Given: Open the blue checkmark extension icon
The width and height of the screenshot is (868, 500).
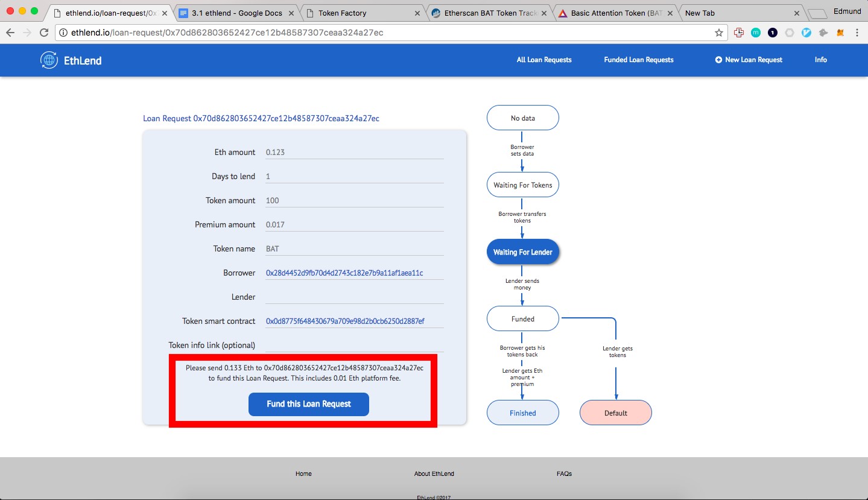Looking at the screenshot, I should (806, 33).
